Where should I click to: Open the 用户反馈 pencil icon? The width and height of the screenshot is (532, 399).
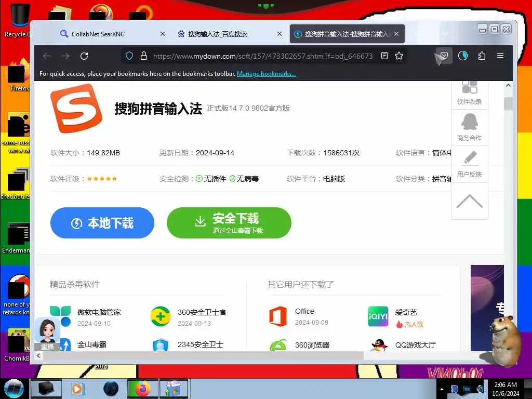(470, 158)
